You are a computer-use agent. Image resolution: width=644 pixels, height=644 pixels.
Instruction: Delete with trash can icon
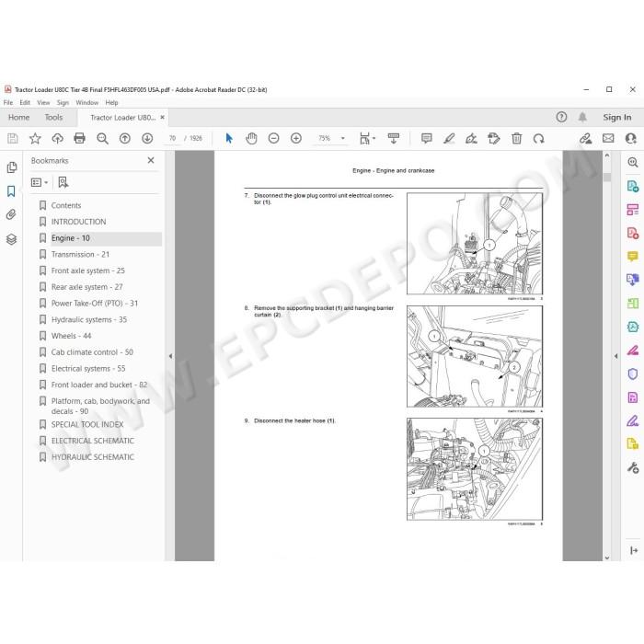coord(517,138)
